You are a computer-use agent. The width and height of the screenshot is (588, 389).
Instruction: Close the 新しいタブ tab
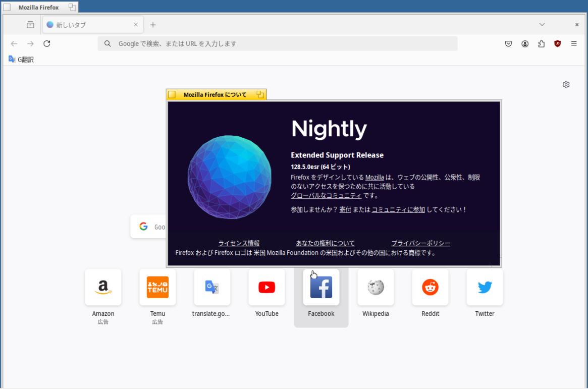[x=136, y=25]
